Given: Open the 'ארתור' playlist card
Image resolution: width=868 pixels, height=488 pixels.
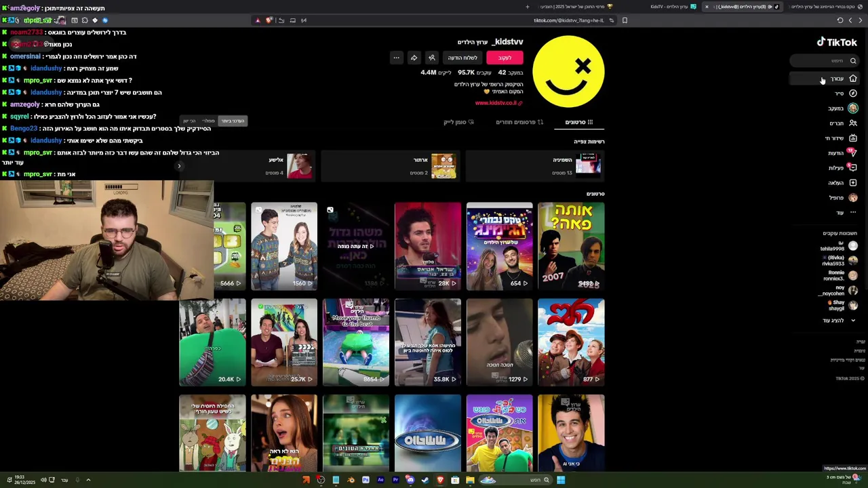Looking at the screenshot, I should coord(390,166).
